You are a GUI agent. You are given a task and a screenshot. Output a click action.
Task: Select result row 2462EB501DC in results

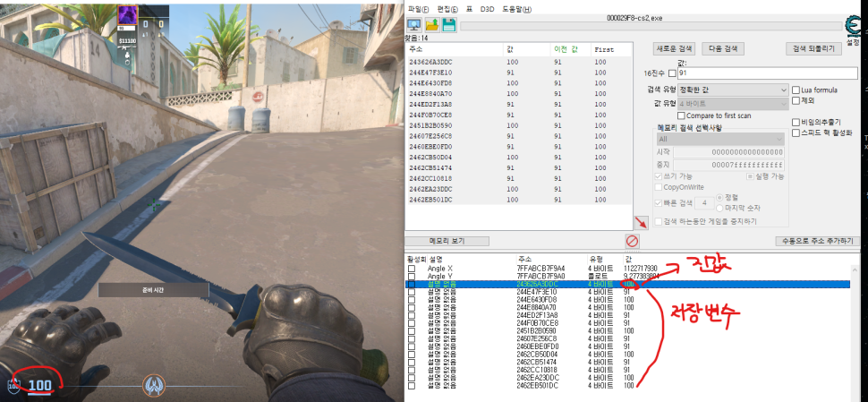click(519, 200)
